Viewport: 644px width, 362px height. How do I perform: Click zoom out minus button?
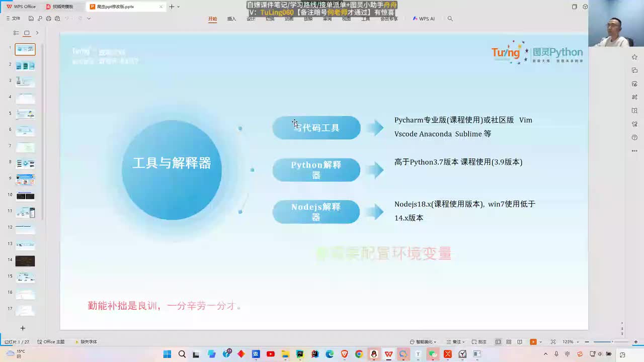click(x=587, y=342)
